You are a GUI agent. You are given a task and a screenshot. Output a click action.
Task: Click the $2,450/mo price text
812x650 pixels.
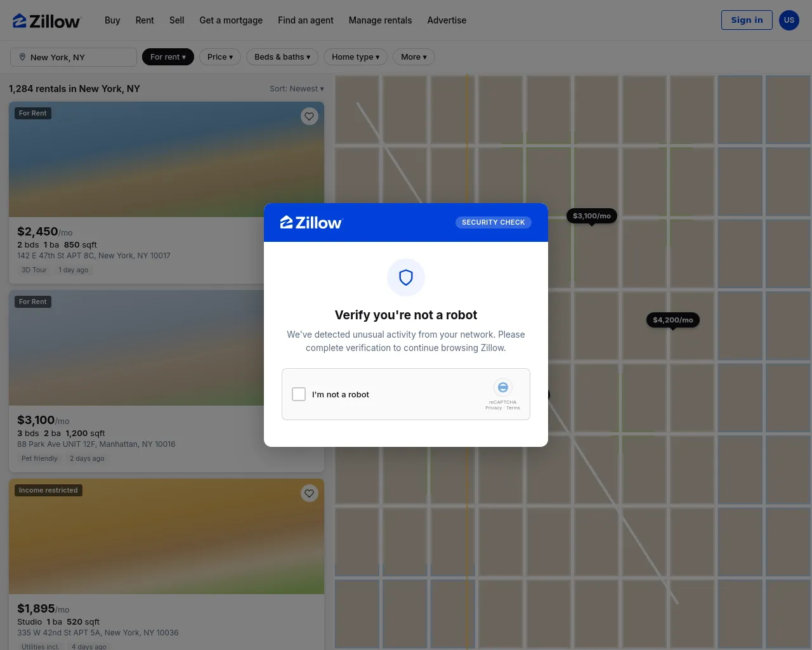tap(45, 232)
